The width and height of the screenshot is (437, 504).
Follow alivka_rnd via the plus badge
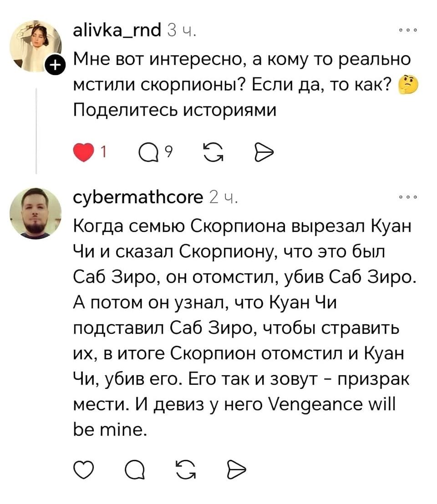coord(56,65)
